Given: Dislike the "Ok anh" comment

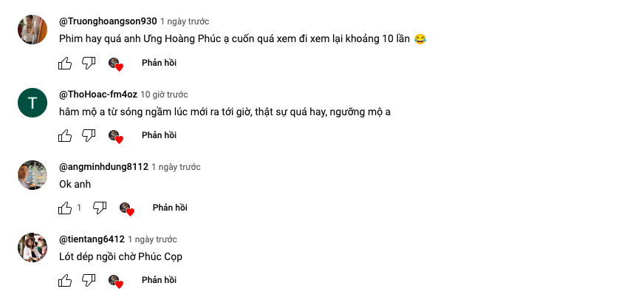Looking at the screenshot, I should pyautogui.click(x=100, y=208).
